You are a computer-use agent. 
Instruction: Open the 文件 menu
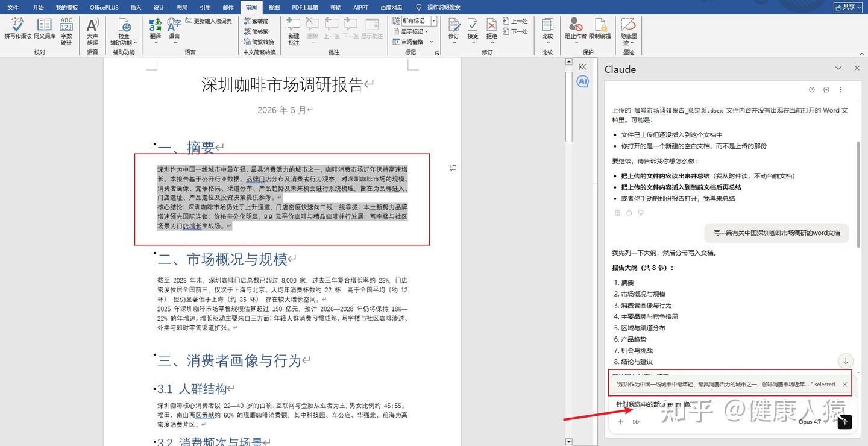click(x=13, y=7)
